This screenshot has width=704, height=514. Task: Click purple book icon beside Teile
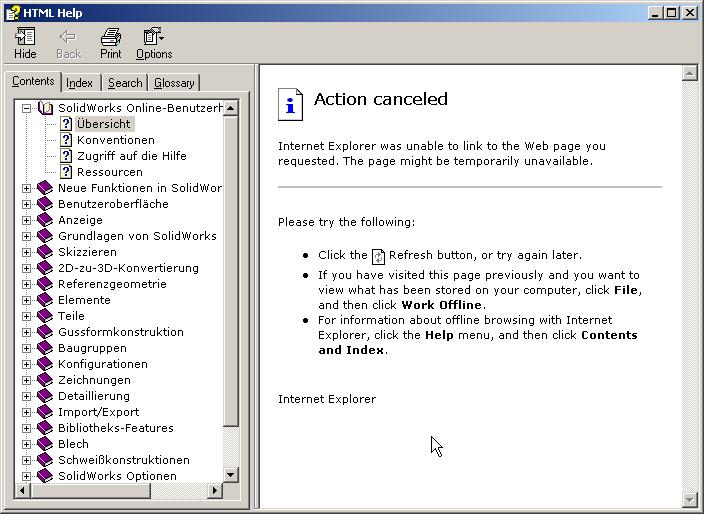45,316
